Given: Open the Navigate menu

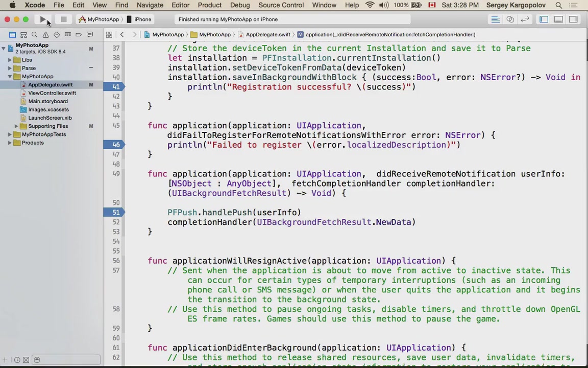Looking at the screenshot, I should tap(150, 5).
